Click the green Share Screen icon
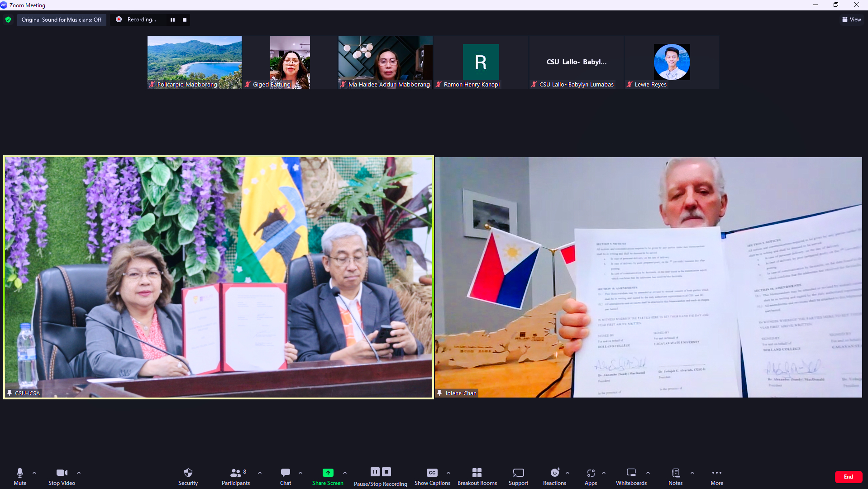Screen dimensions: 868x489 point(328,473)
